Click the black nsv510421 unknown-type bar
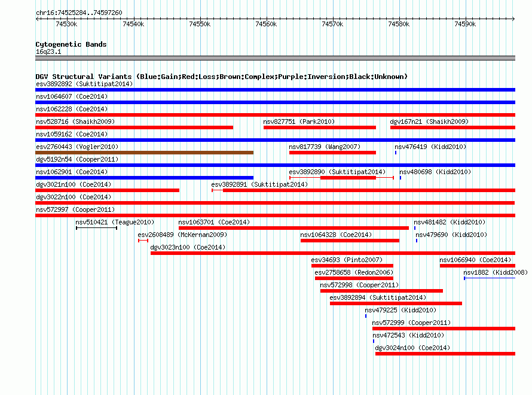This screenshot has height=395, width=532. coord(97,228)
